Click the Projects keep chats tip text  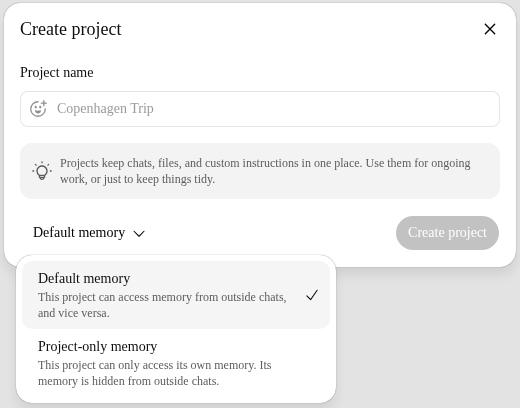tap(265, 171)
